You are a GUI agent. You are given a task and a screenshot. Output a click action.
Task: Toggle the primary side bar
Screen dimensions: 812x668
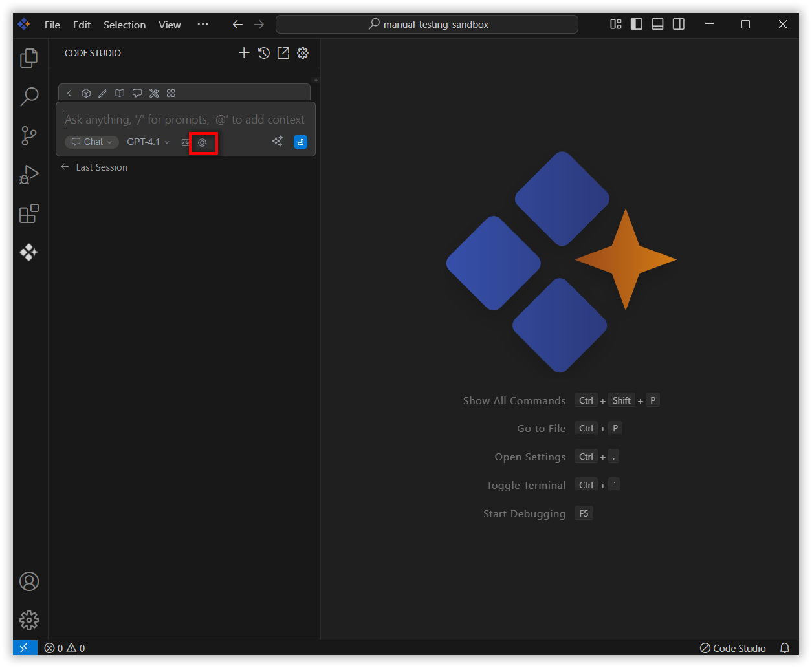click(x=637, y=24)
